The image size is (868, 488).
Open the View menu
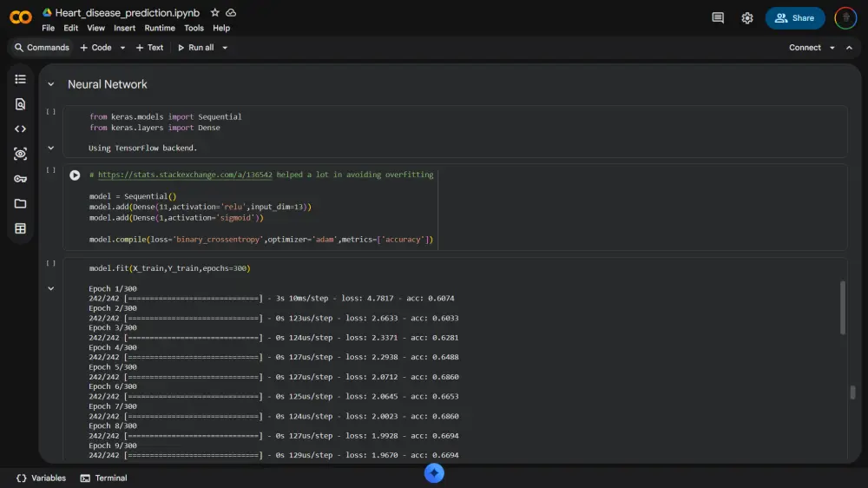[95, 28]
